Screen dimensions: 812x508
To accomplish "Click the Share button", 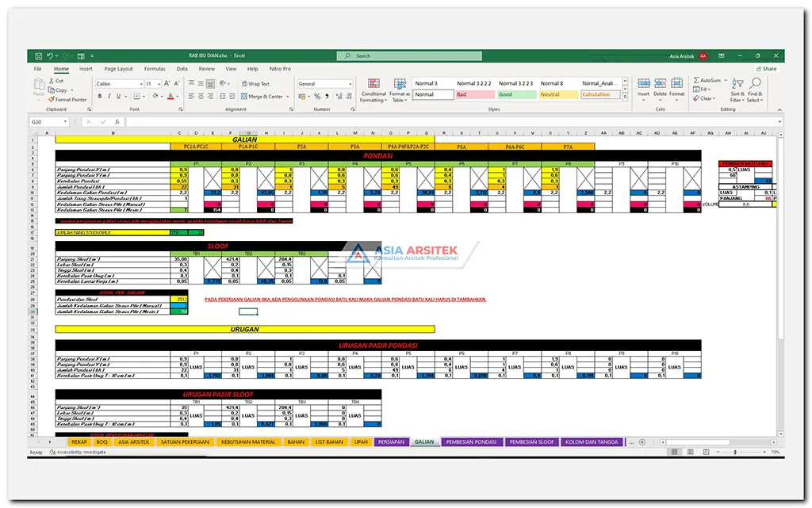I will tap(767, 69).
